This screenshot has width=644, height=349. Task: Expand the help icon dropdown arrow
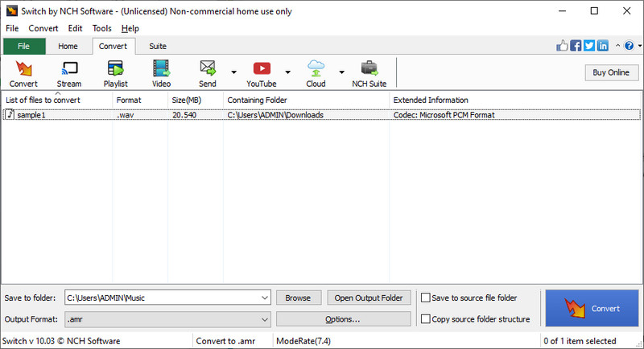640,46
